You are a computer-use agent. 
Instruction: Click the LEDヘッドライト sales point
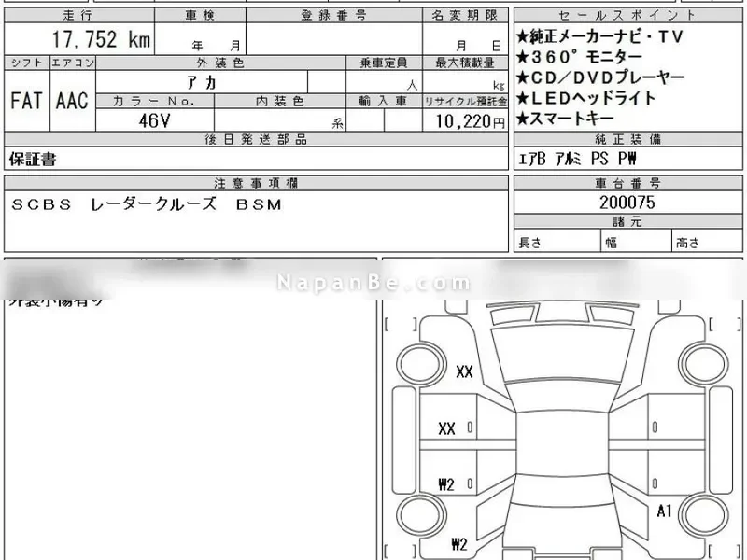[592, 97]
